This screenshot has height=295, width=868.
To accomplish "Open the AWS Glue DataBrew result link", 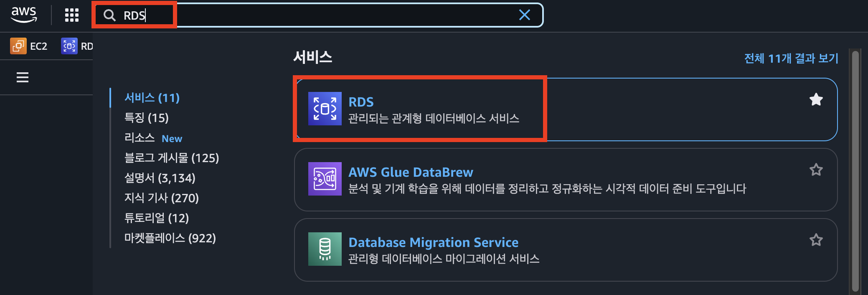I will tap(411, 172).
